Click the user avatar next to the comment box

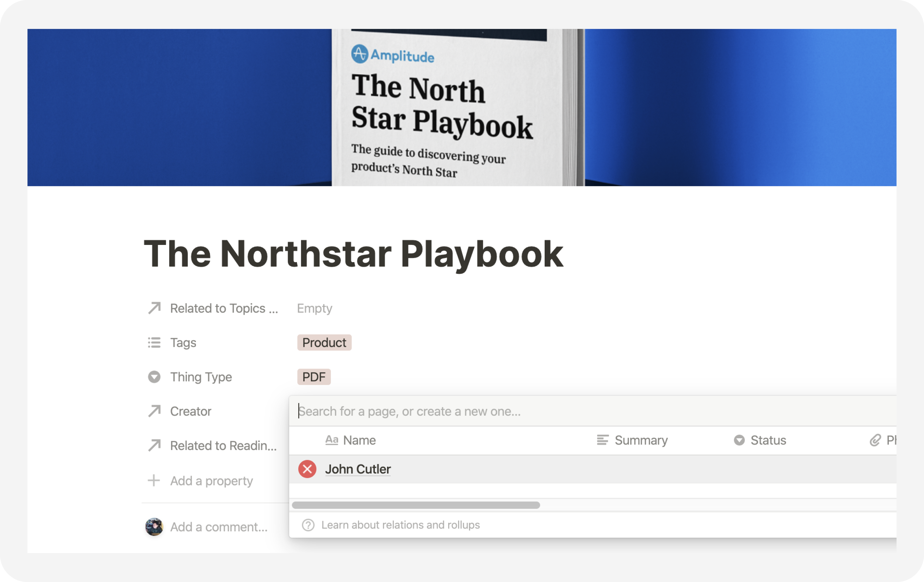click(x=154, y=527)
